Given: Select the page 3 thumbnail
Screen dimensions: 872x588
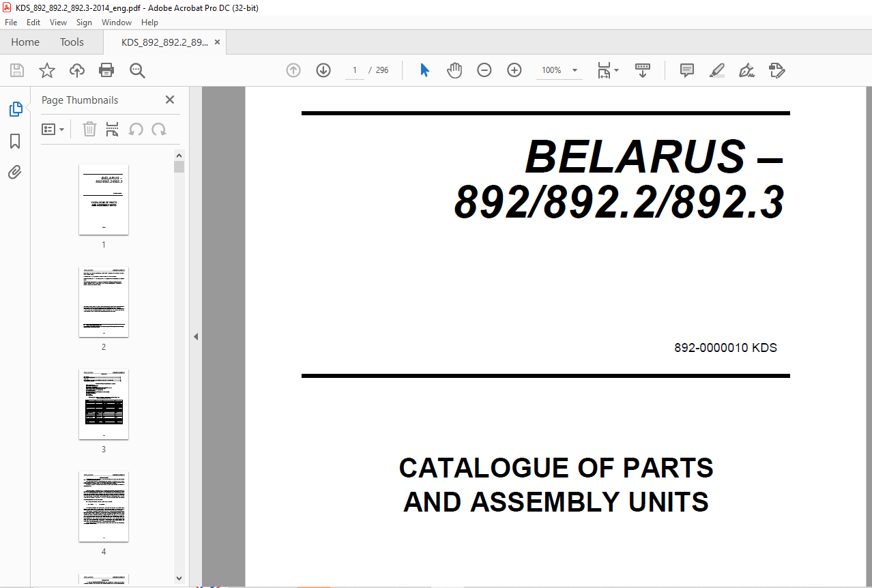Looking at the screenshot, I should pyautogui.click(x=104, y=404).
